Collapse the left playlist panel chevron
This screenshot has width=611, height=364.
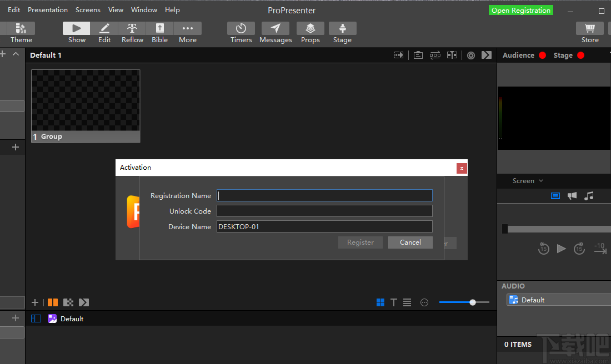tap(16, 54)
